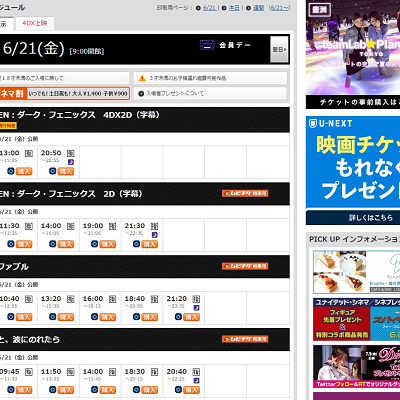Open seat map icon for 18:30 showing
This screenshot has height=400, width=400.
(x=154, y=372)
